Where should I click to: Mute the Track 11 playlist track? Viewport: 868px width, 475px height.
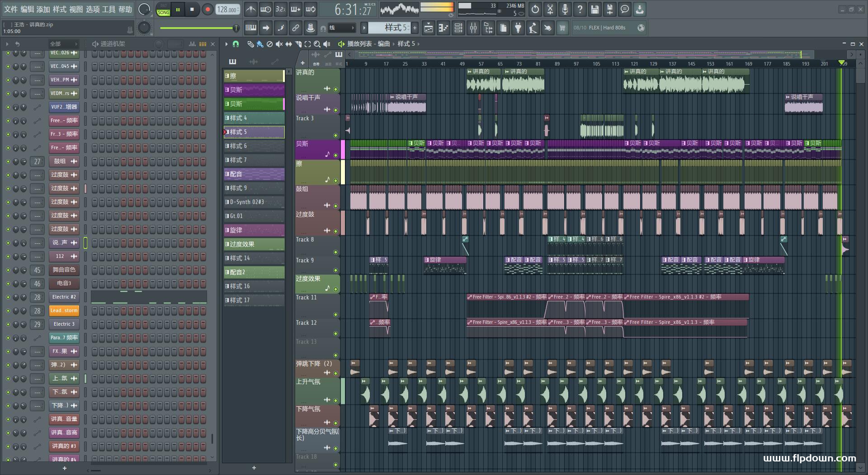point(335,314)
